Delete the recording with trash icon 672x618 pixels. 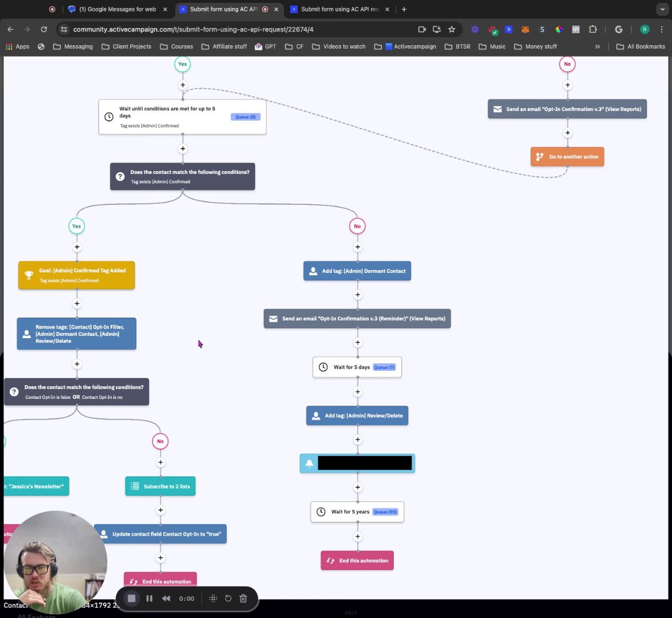[x=243, y=599]
